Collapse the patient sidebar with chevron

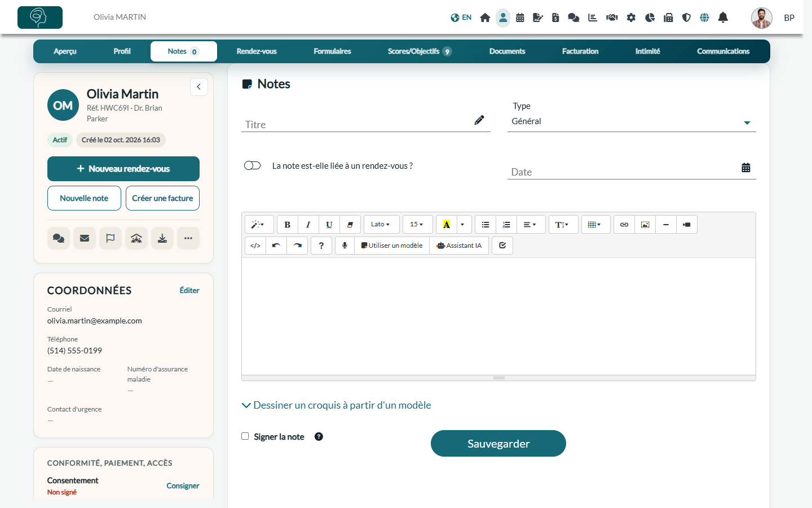(199, 87)
